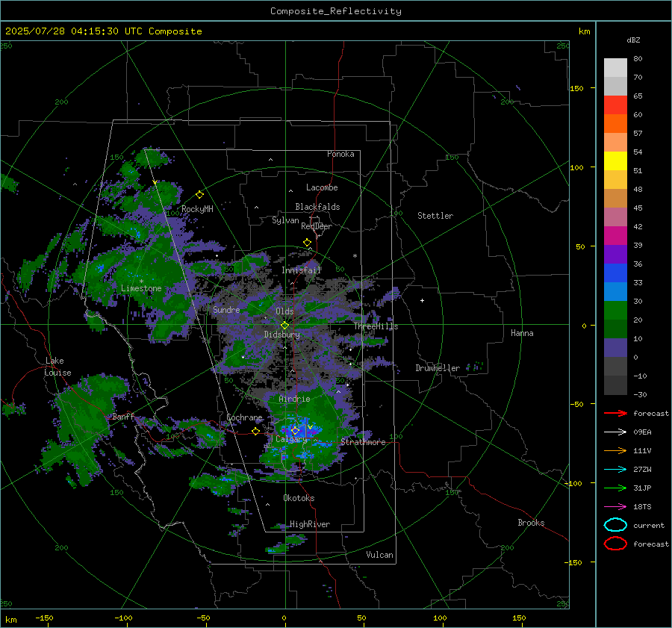Click the Brooks town label
Screen dimensions: 672x628
[x=531, y=523]
